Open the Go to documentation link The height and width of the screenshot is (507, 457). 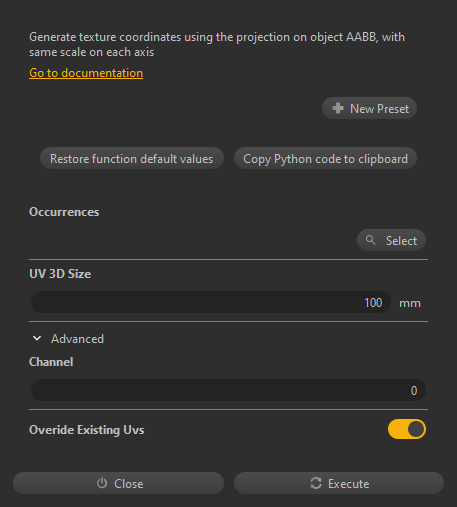click(x=86, y=73)
